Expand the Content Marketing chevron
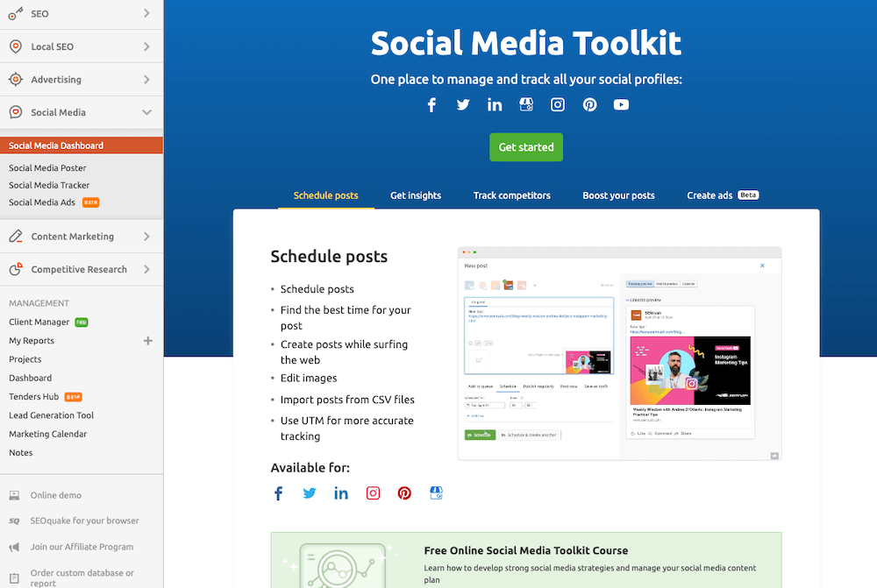877x588 pixels. point(146,237)
